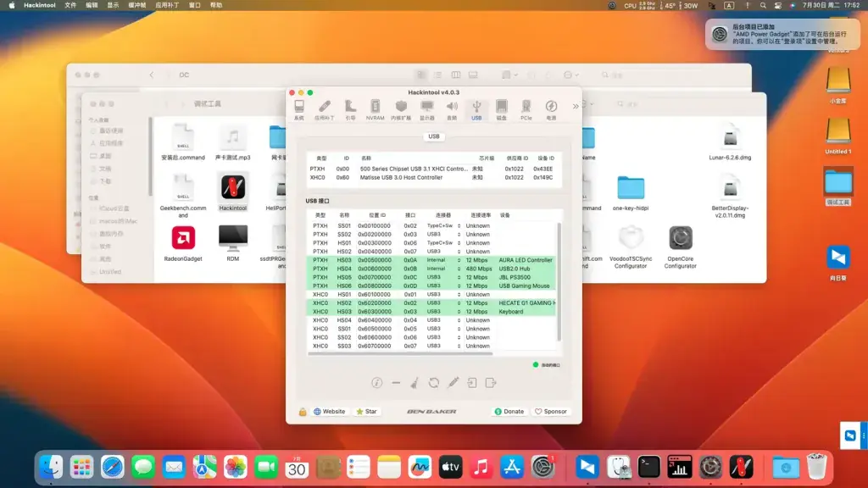
Task: Open connector dropdown for PTXH SS01 row
Action: pos(459,225)
